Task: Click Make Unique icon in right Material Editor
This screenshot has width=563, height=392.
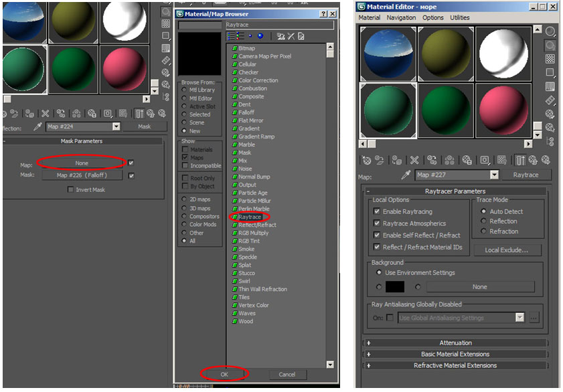Action: [x=450, y=160]
